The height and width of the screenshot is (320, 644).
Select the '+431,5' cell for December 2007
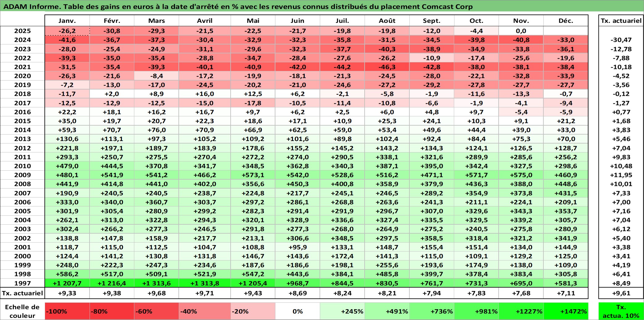click(566, 193)
